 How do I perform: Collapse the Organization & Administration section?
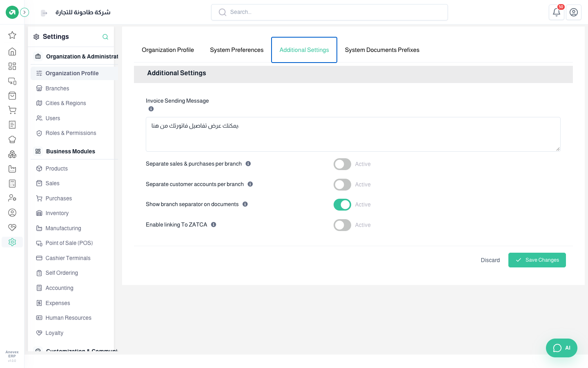75,56
